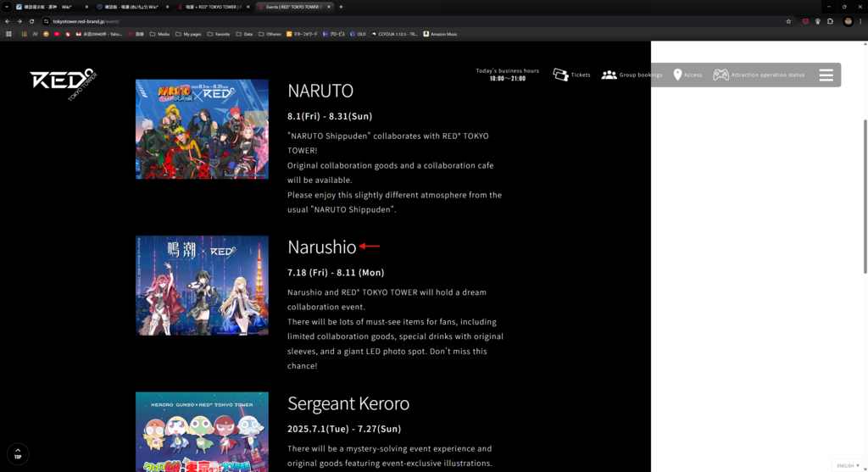Image resolution: width=868 pixels, height=472 pixels.
Task: Open the CCFOLIA bookmark
Action: click(394, 34)
